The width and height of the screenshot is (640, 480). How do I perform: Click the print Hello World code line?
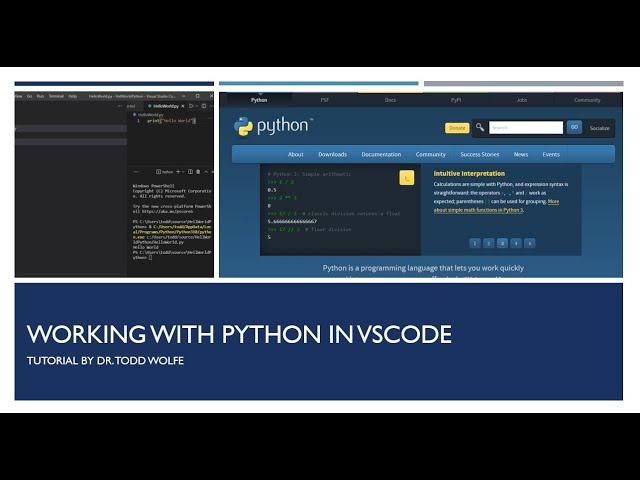pos(169,121)
